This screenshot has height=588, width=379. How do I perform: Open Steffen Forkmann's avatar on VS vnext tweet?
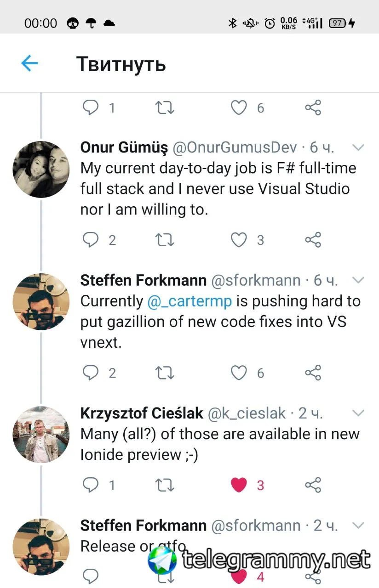tap(41, 302)
